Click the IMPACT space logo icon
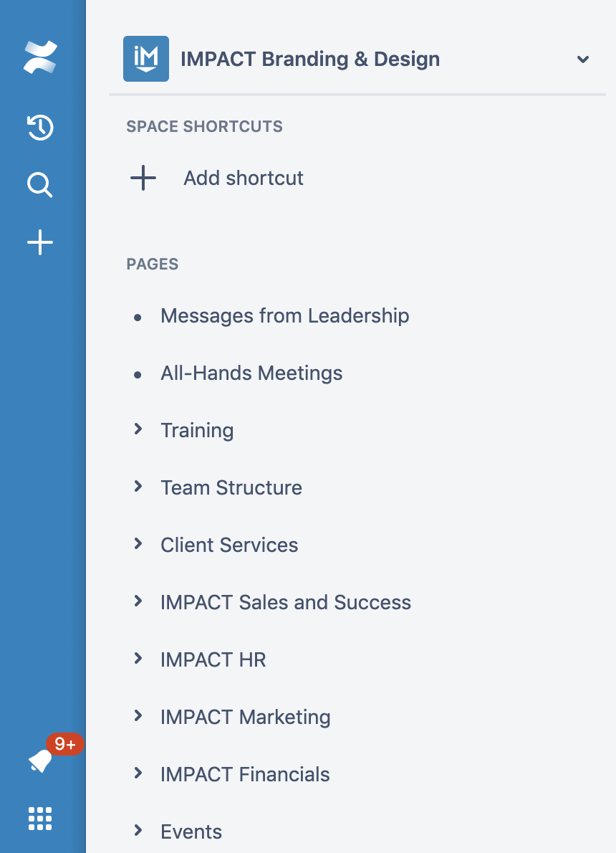Image resolution: width=616 pixels, height=853 pixels. [146, 59]
